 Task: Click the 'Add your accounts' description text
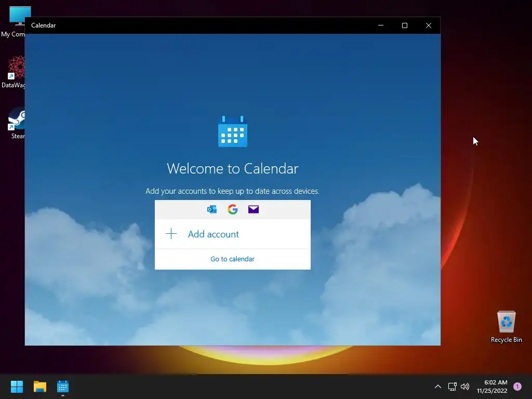[232, 191]
